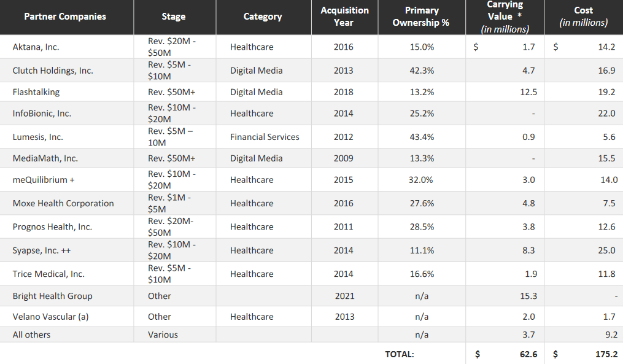Select the Prognos Health, Inc. cell
The image size is (623, 364).
coord(52,227)
